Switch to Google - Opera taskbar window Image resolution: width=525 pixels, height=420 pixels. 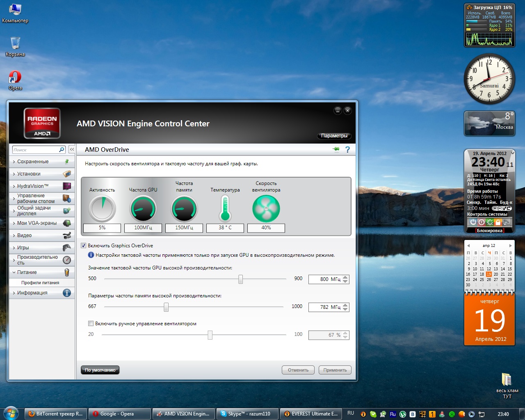click(x=120, y=414)
